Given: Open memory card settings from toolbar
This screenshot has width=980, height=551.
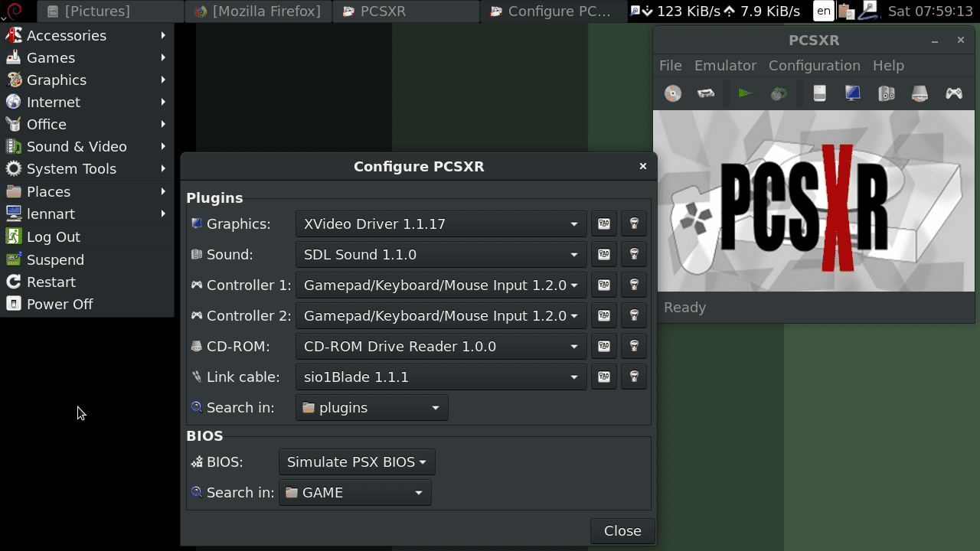Looking at the screenshot, I should coord(820,93).
